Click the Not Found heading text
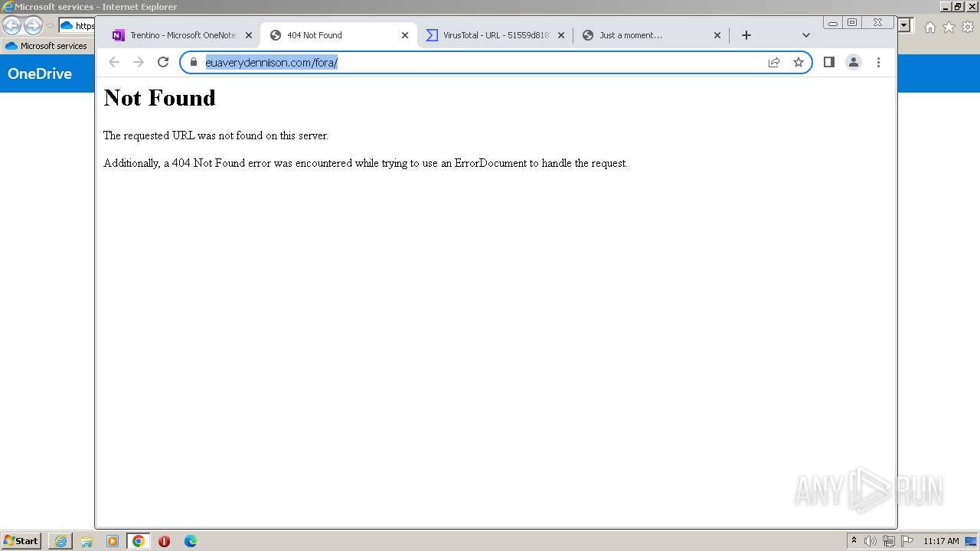Image resolution: width=980 pixels, height=551 pixels. 159,97
